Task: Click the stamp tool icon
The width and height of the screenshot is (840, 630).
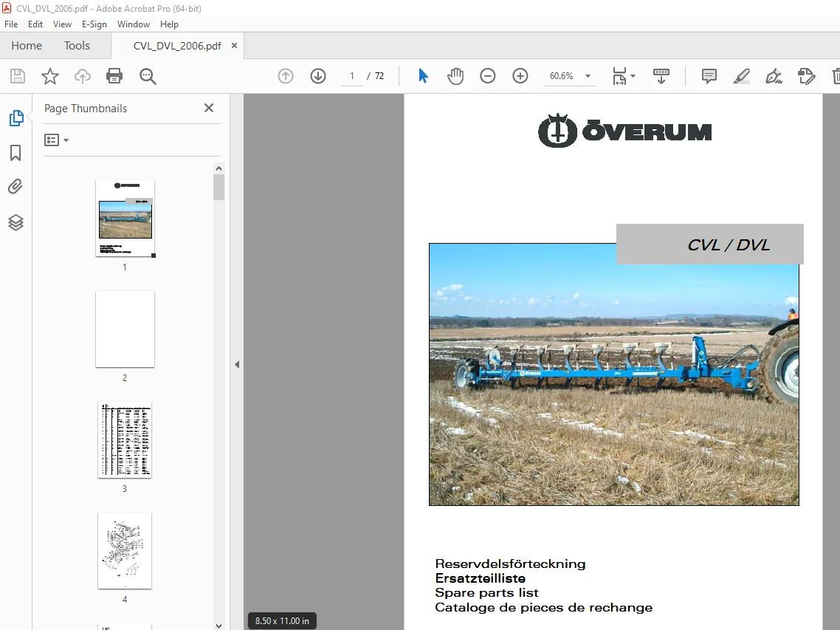Action: [806, 76]
